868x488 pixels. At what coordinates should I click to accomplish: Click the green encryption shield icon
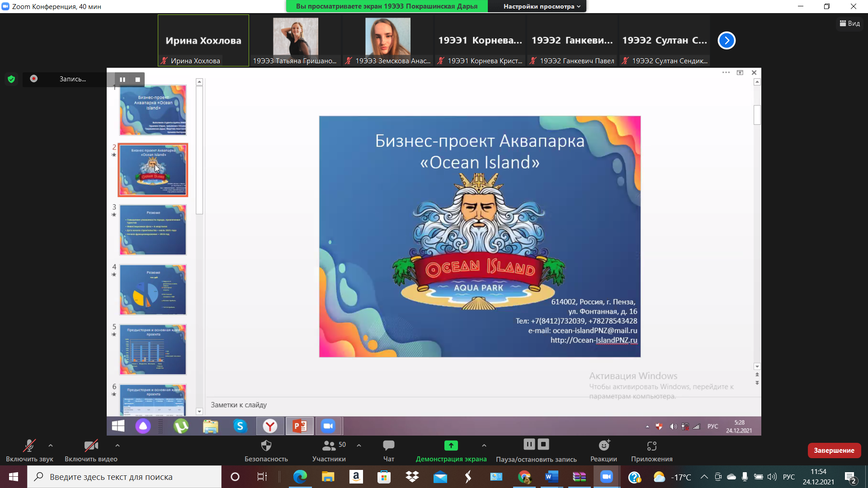tap(11, 79)
